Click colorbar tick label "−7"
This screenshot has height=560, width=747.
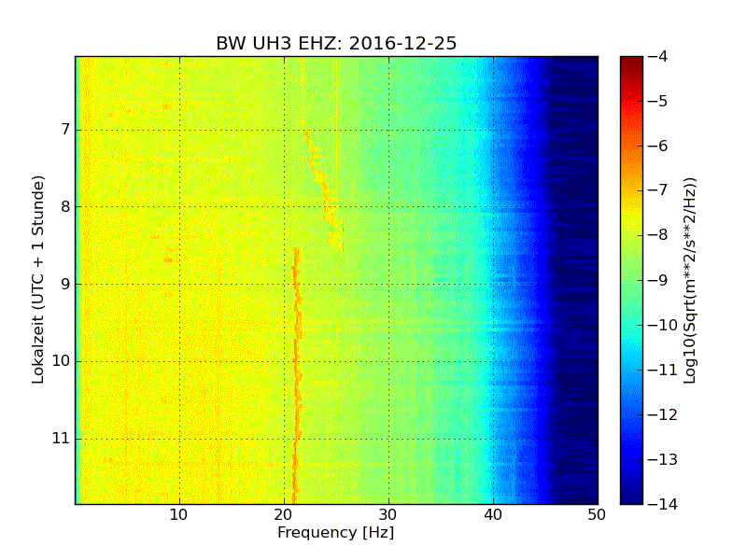pos(658,190)
